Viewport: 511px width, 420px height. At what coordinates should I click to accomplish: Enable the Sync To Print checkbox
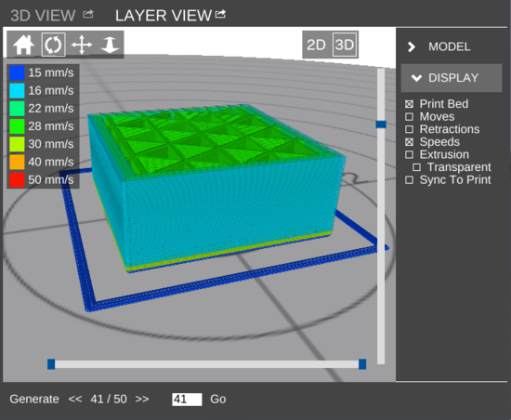(x=410, y=180)
